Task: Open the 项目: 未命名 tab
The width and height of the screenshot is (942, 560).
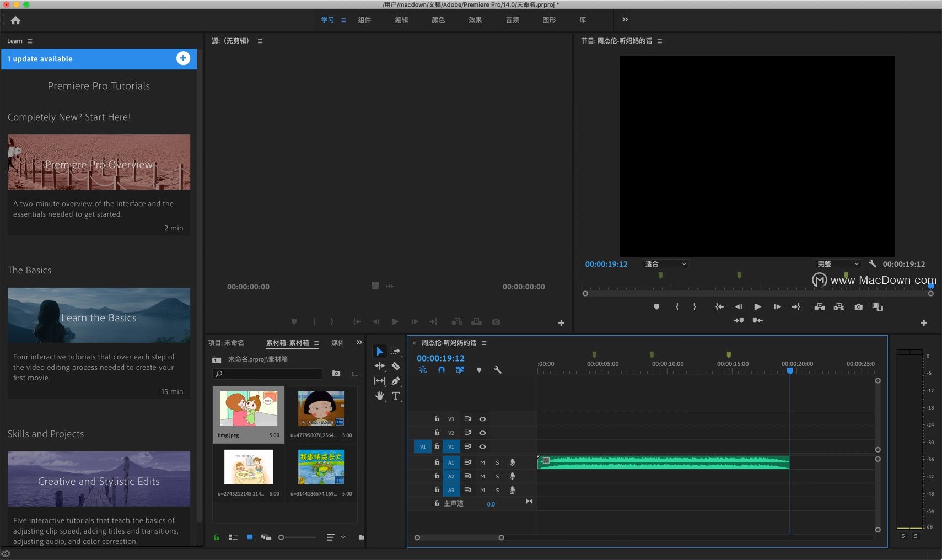Action: 226,343
